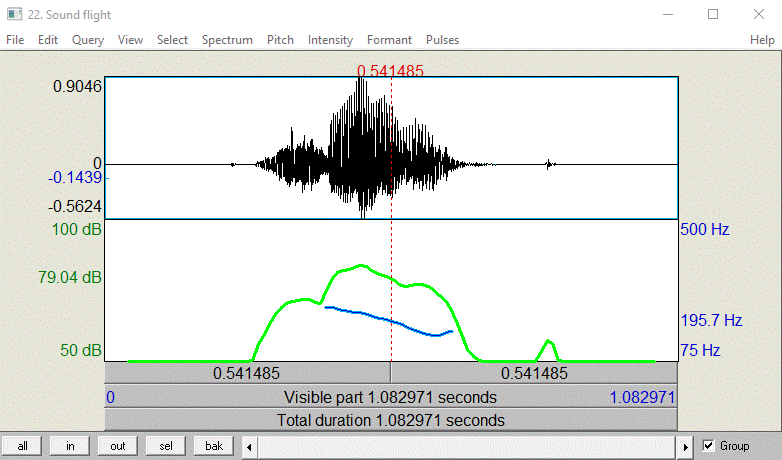The height and width of the screenshot is (460, 782).
Task: Click the scrollbar right arrow
Action: (x=686, y=447)
